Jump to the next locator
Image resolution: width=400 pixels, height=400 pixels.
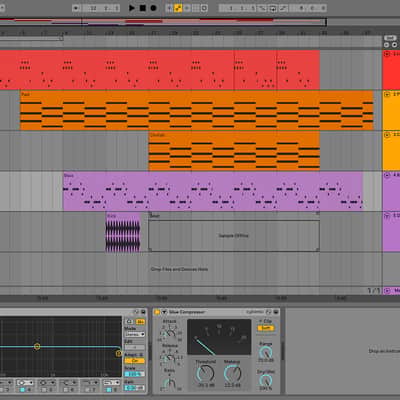click(x=394, y=45)
